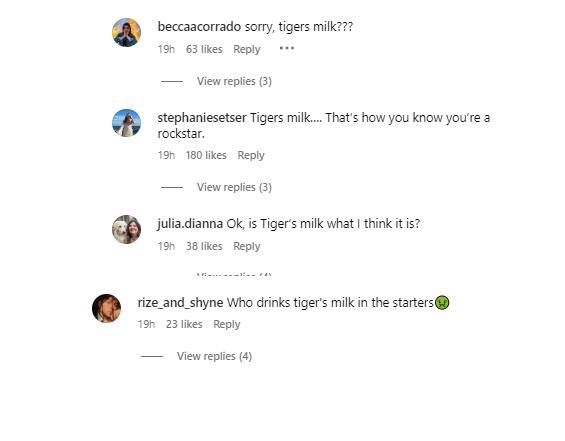Screen dimensions: 565x441
Task: Open more options on beccaacorrado's comment
Action: click(x=287, y=48)
